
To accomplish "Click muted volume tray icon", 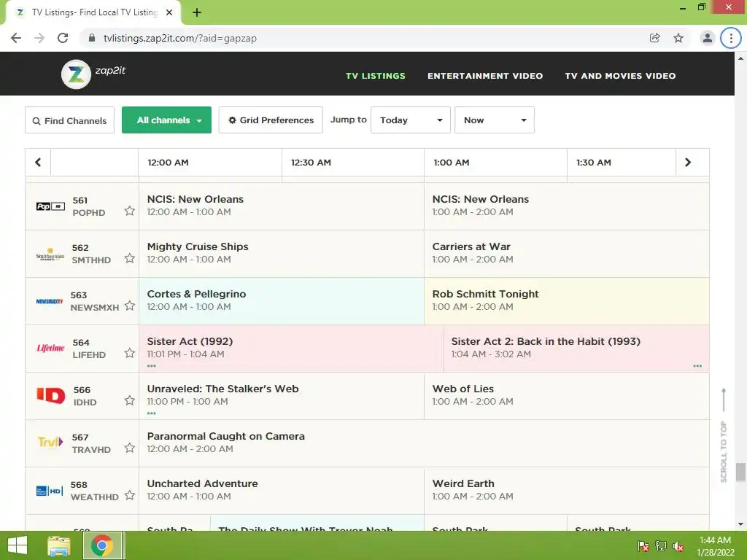I will click(x=678, y=545).
